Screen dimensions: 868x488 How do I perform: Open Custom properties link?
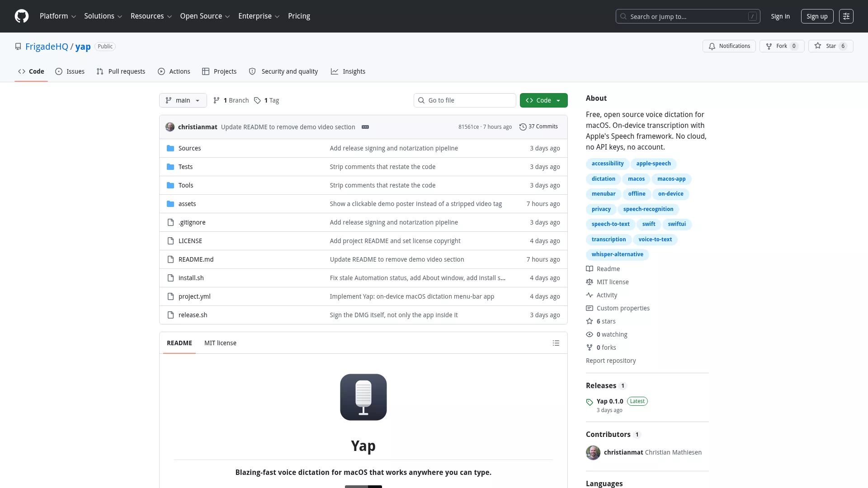618,308
